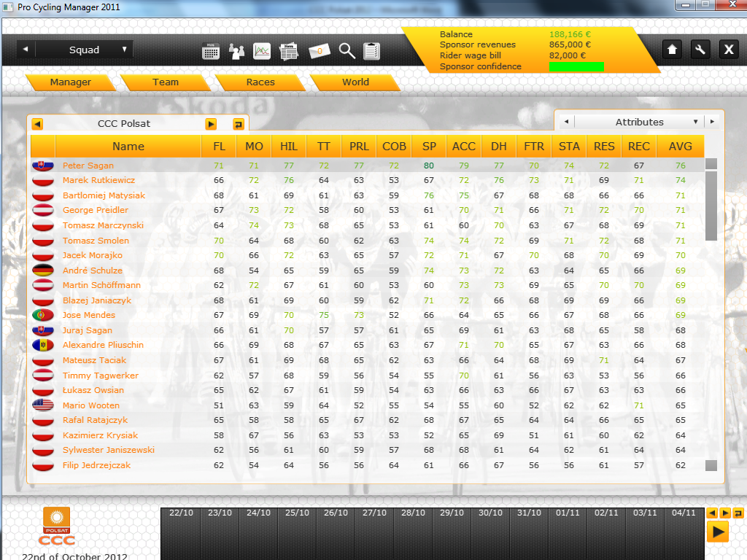The width and height of the screenshot is (747, 560).
Task: Open rider André Schulze
Action: [93, 270]
